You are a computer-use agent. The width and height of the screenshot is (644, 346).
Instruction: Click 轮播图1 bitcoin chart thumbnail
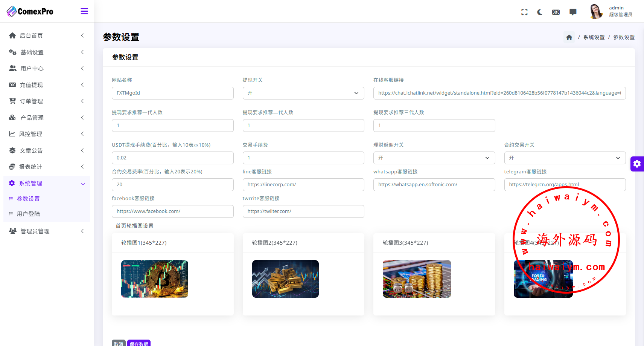155,279
